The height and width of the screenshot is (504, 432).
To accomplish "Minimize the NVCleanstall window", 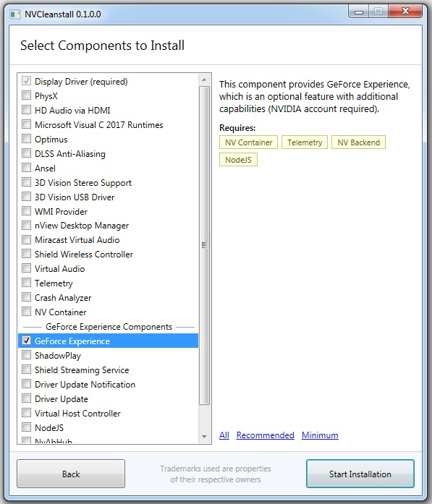I will (x=359, y=12).
